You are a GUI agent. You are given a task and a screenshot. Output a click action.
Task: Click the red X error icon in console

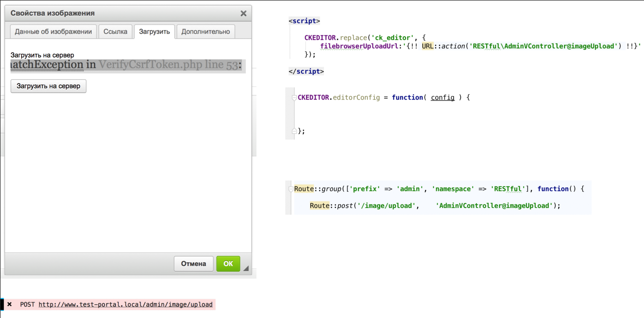9,304
